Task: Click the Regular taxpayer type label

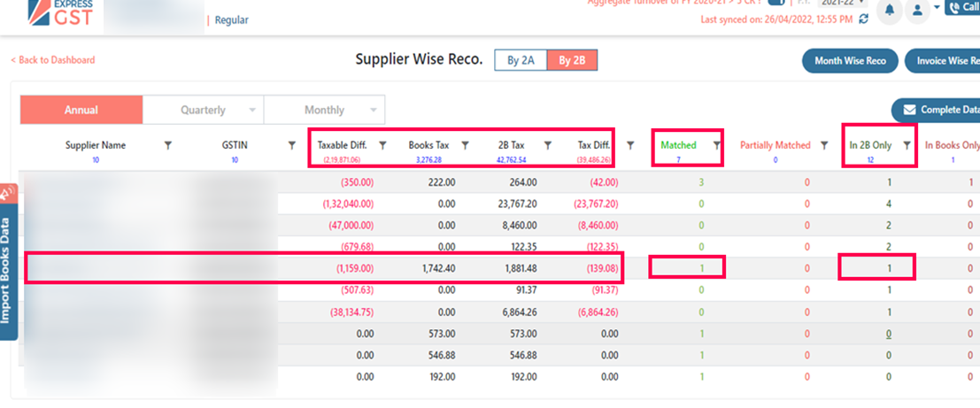Action: 231,20
